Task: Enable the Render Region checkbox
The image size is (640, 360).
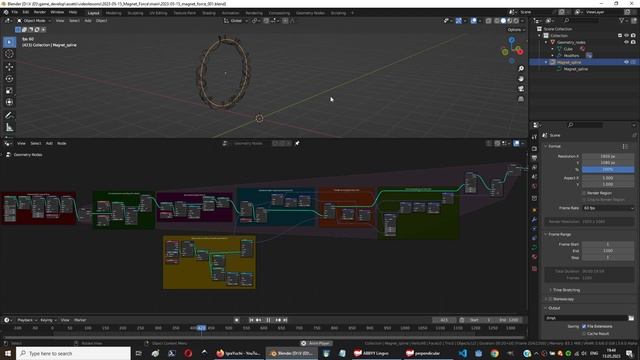Action: (584, 193)
